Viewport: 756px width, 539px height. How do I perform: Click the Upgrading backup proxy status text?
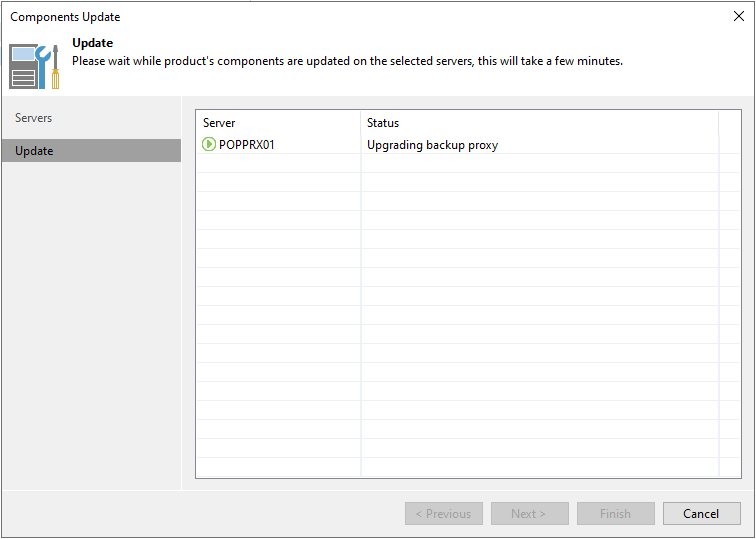[x=432, y=145]
